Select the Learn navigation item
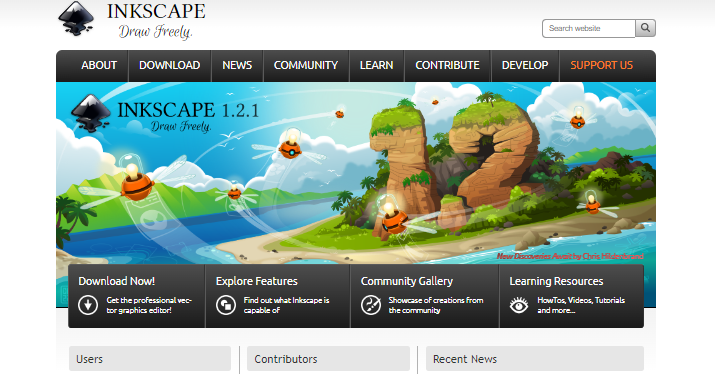This screenshot has width=715, height=374. [377, 65]
